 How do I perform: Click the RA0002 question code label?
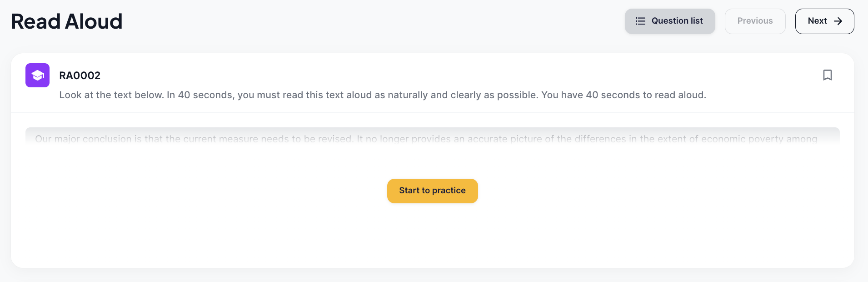pyautogui.click(x=80, y=76)
